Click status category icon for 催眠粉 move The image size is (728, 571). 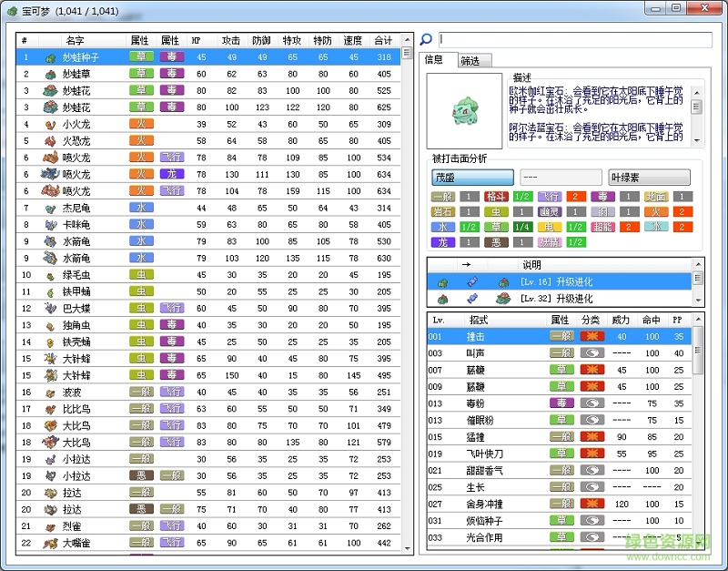591,420
